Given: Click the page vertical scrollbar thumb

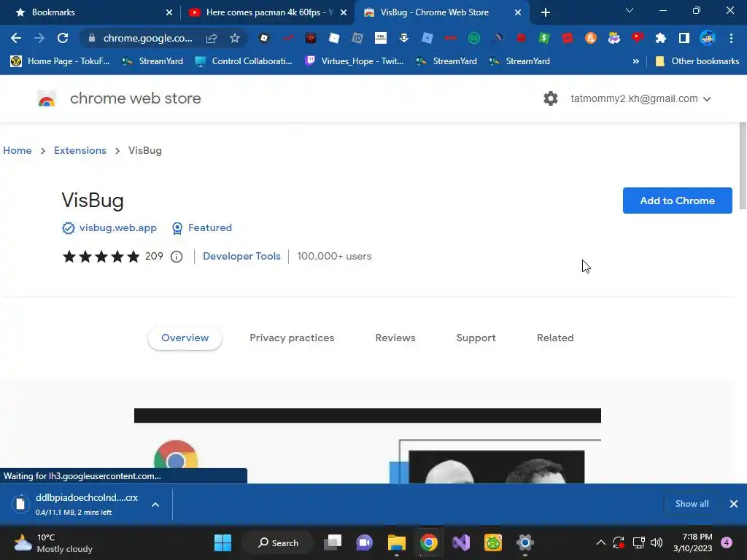Looking at the screenshot, I should pos(743,166).
